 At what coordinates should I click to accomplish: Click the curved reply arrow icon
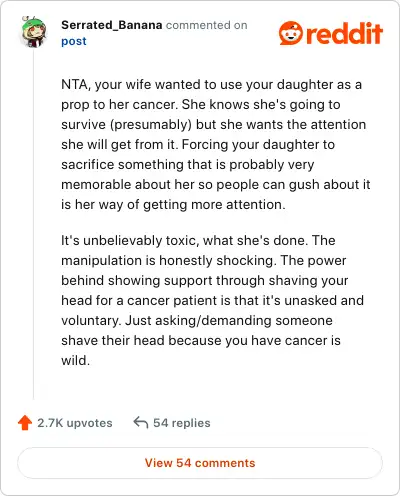(141, 422)
